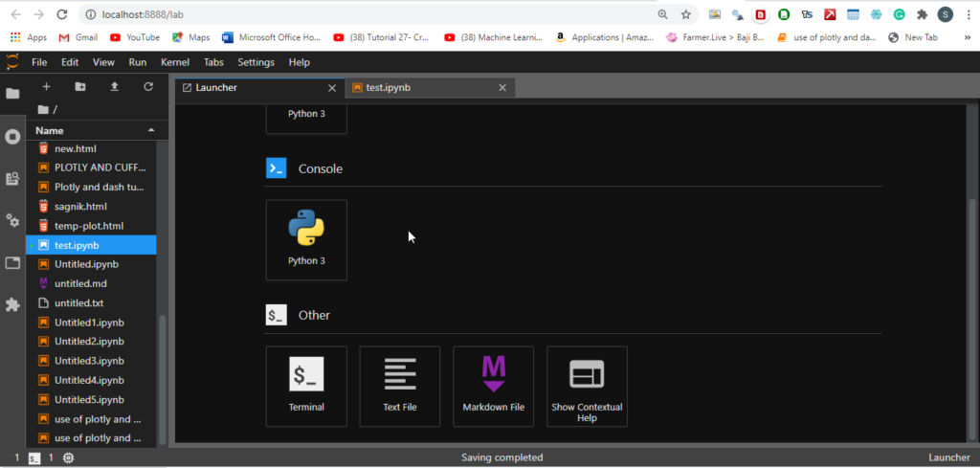Open the Extension Manager puzzle icon
Screen dimensions: 980x468
tap(12, 305)
